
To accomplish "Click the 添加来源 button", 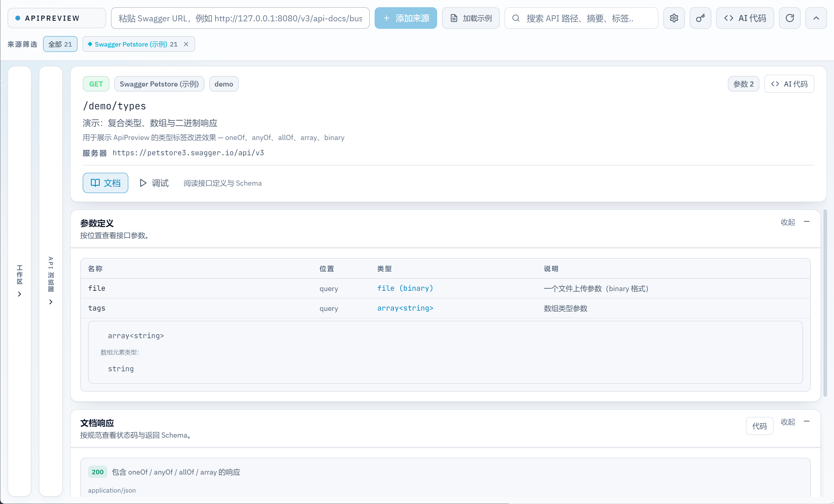I will (406, 18).
